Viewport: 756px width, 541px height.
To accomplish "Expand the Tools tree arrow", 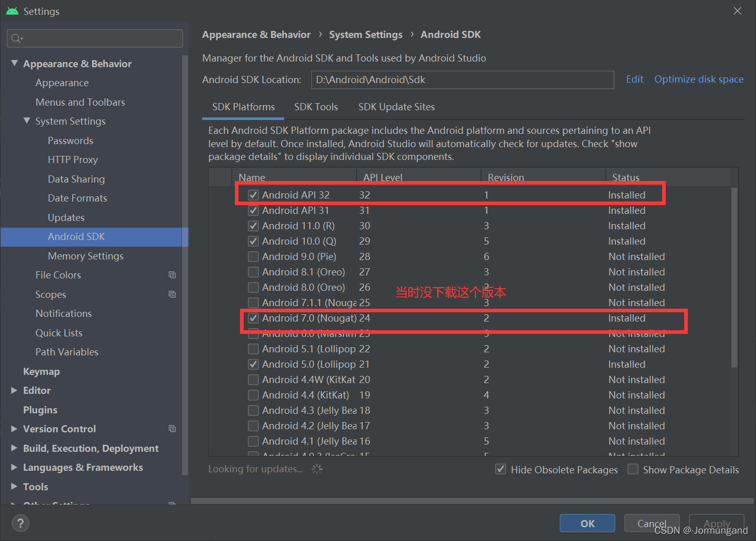I will click(x=14, y=486).
